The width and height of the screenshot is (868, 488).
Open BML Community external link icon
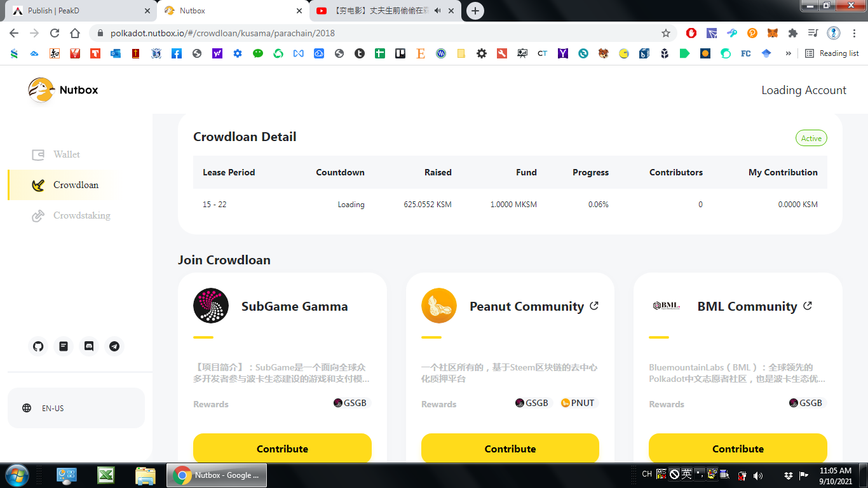coord(808,306)
